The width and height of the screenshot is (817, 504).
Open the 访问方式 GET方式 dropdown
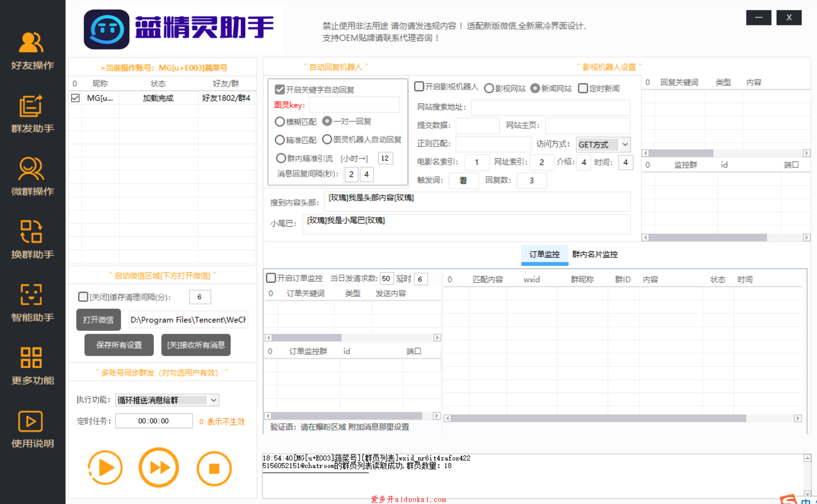625,145
